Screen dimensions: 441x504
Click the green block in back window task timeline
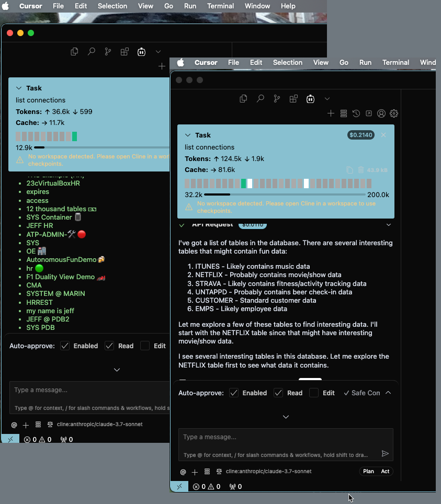(x=75, y=136)
